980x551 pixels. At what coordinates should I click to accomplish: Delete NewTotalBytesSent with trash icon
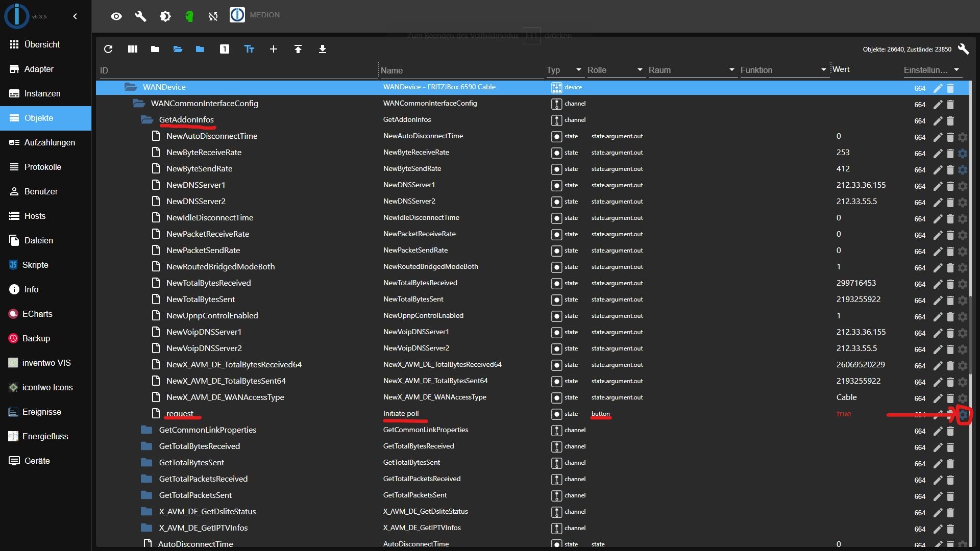point(950,300)
